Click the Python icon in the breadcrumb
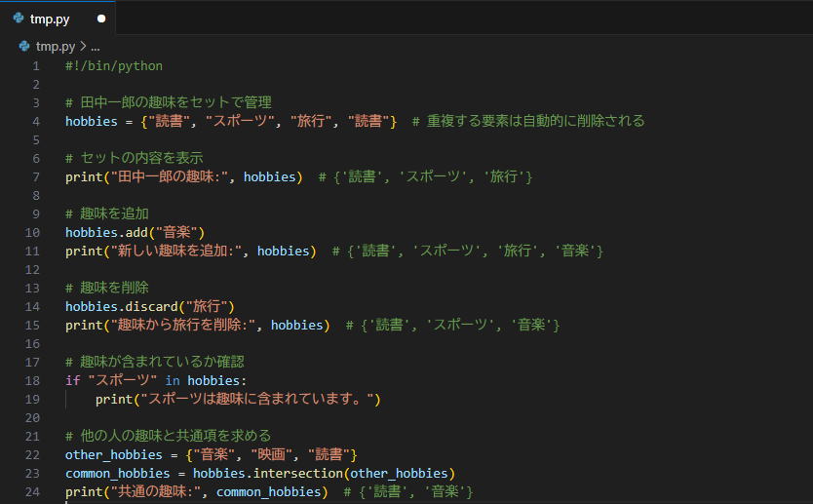The height and width of the screenshot is (504, 813). [24, 46]
